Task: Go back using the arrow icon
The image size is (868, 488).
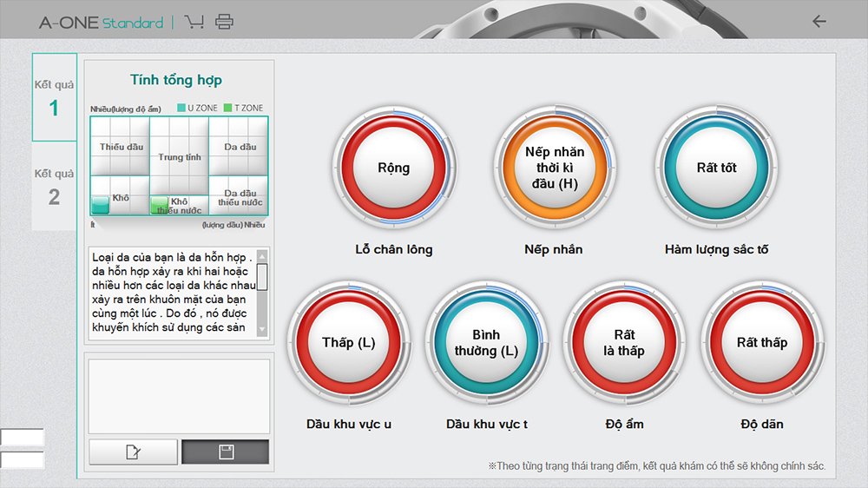Action: click(x=819, y=22)
